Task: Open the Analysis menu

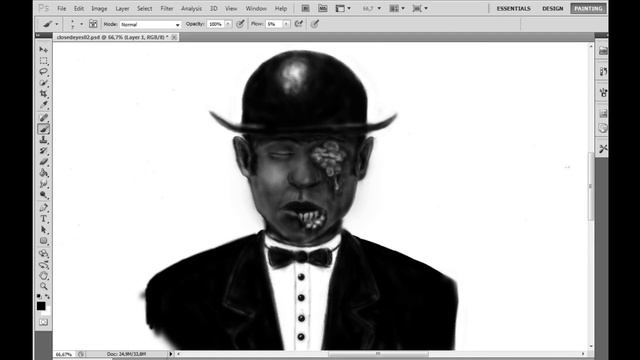Action: pos(191,8)
